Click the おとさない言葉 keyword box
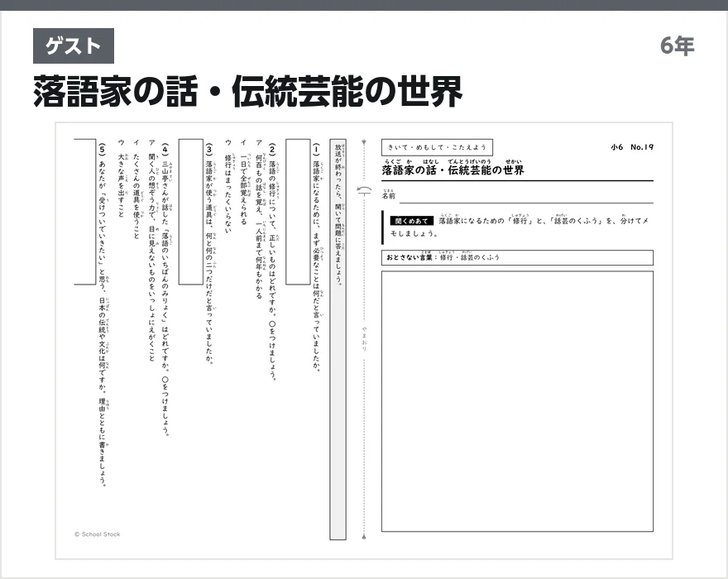 click(517, 258)
